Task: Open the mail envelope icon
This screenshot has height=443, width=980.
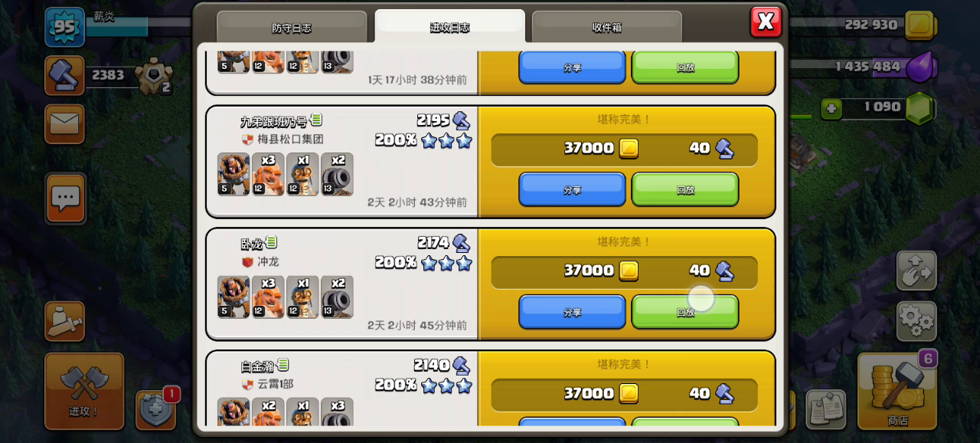Action: tap(64, 123)
